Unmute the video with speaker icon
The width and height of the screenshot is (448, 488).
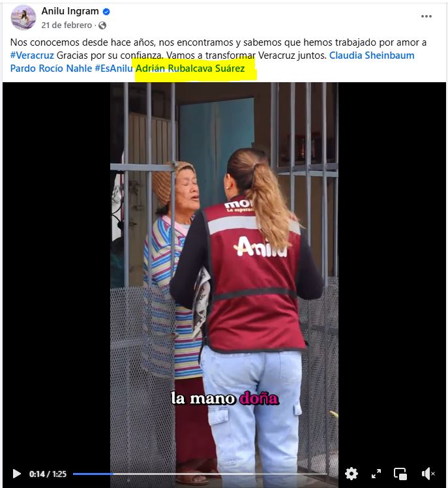(x=428, y=474)
